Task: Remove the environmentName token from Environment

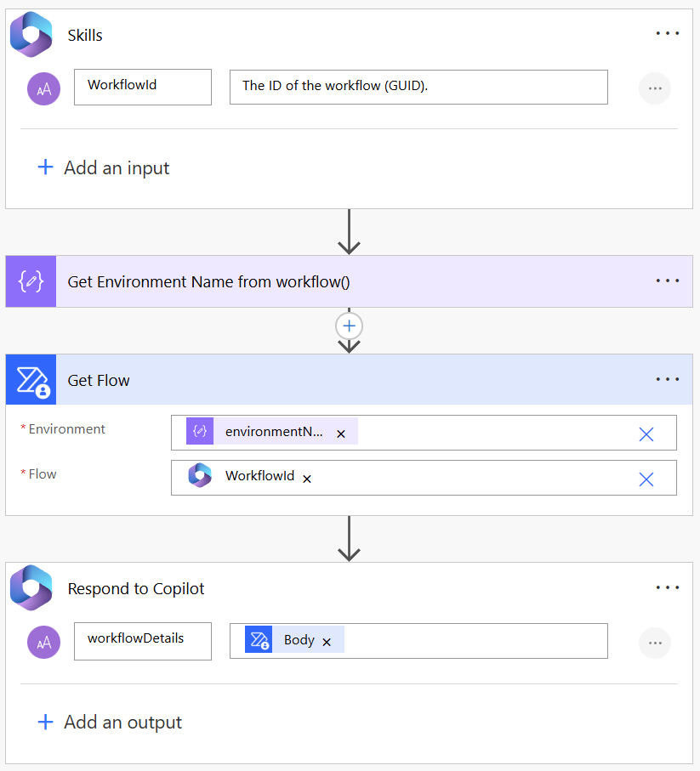Action: pos(341,434)
